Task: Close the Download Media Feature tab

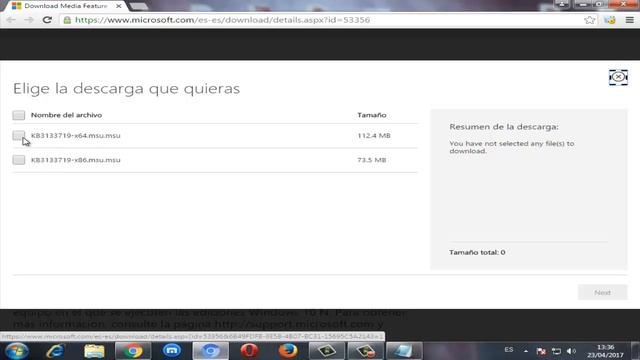Action: click(118, 6)
